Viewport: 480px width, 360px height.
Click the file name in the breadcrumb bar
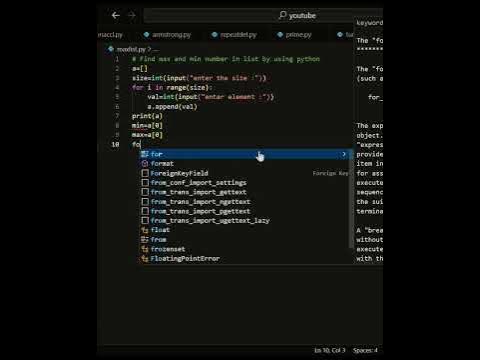tap(131, 49)
